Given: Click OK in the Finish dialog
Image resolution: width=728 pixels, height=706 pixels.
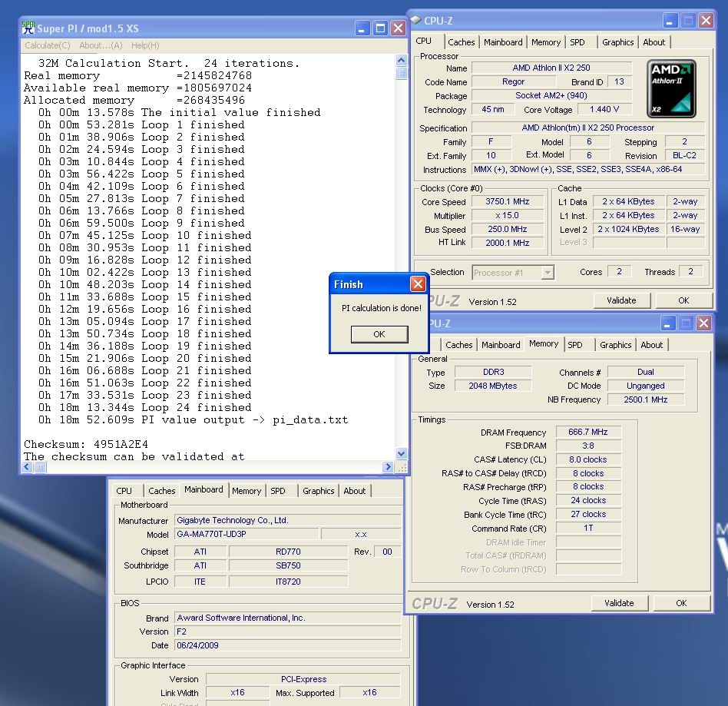Looking at the screenshot, I should [x=379, y=334].
